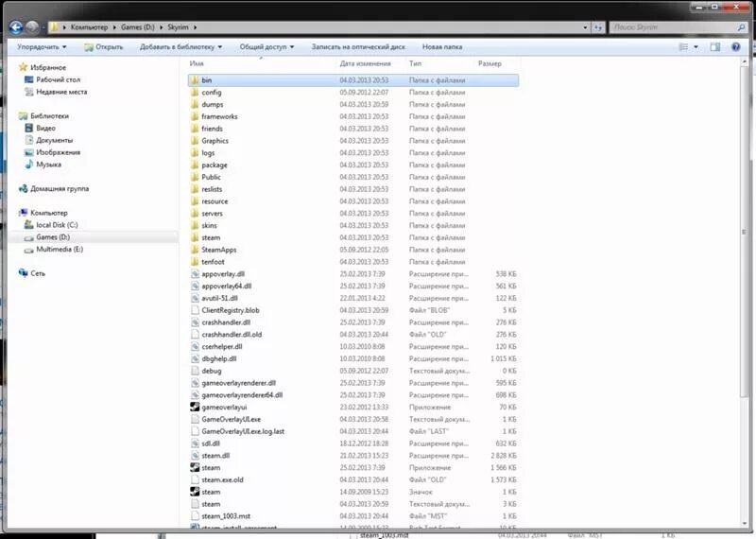
Task: Click Компьютер in the address breadcrumb
Action: coord(89,27)
